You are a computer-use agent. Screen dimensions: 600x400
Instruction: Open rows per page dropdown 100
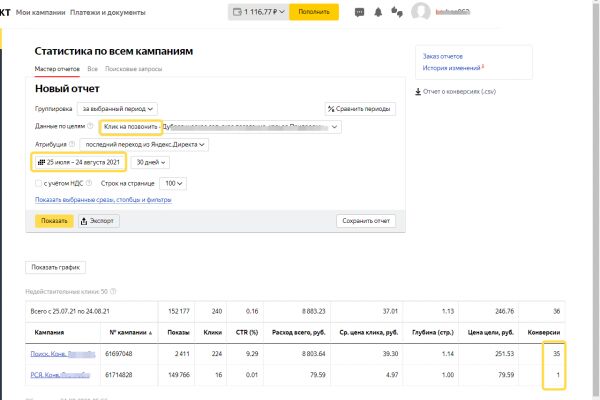173,183
